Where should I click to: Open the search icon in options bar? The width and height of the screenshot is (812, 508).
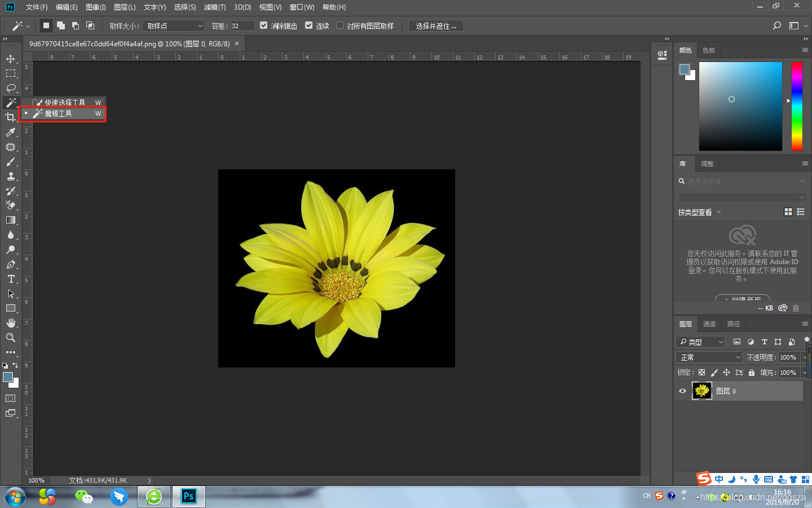click(x=777, y=25)
